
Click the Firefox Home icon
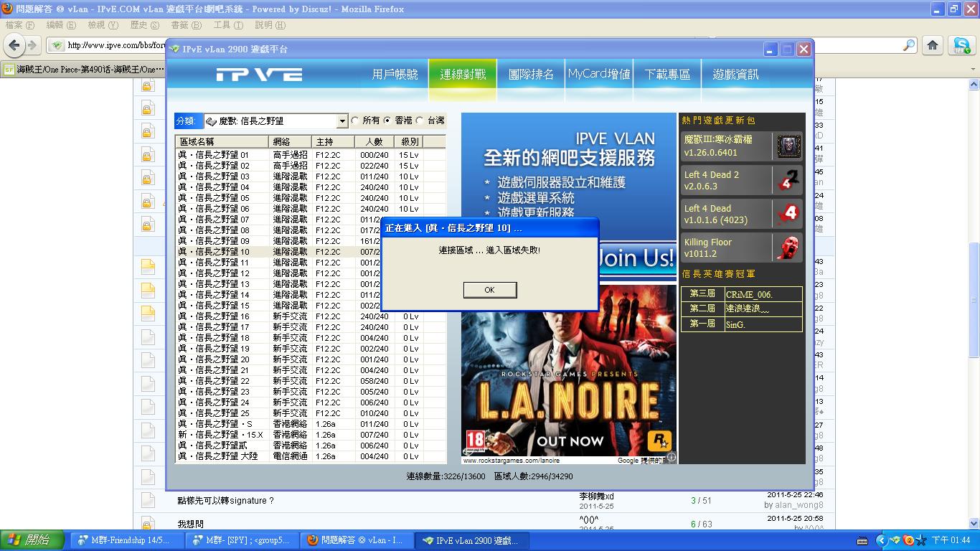(932, 45)
